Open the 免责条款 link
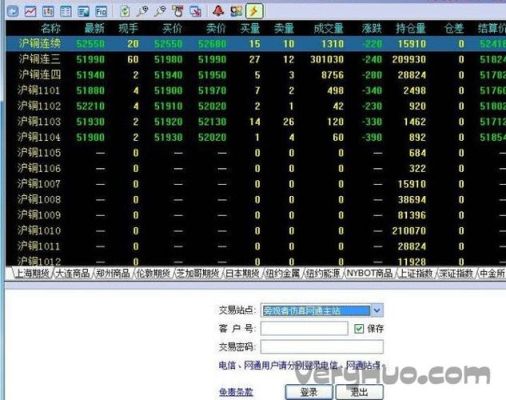Image resolution: width=506 pixels, height=400 pixels. click(236, 392)
